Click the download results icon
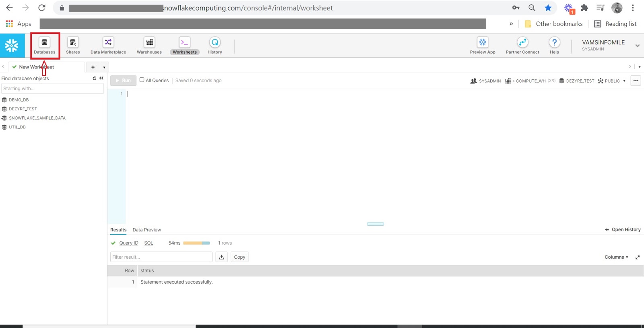 pos(221,257)
